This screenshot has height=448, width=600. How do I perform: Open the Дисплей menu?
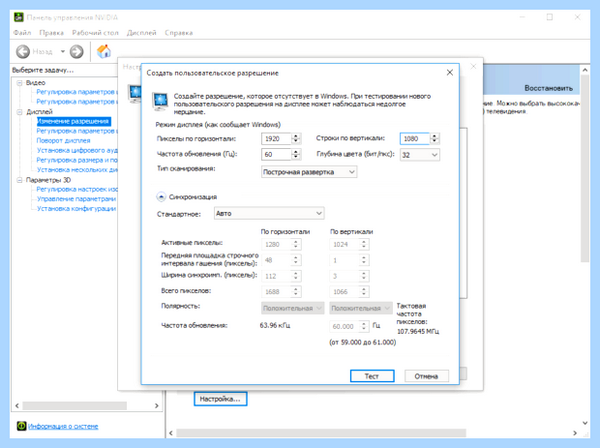pos(142,33)
